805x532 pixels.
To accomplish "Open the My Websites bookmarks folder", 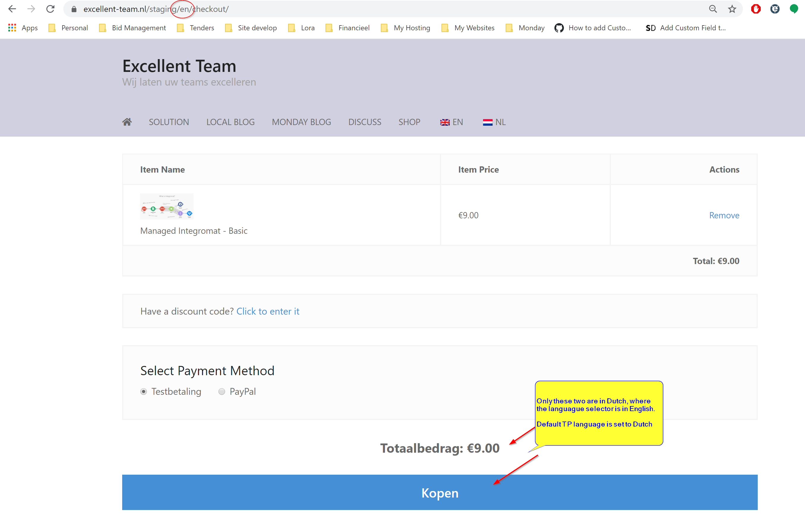I will coord(468,28).
